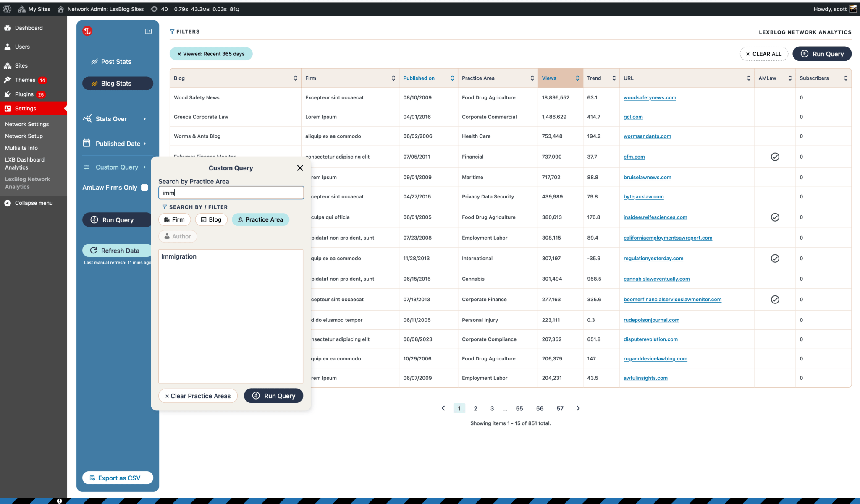
Task: Open the Themes menu in admin sidebar
Action: point(26,80)
